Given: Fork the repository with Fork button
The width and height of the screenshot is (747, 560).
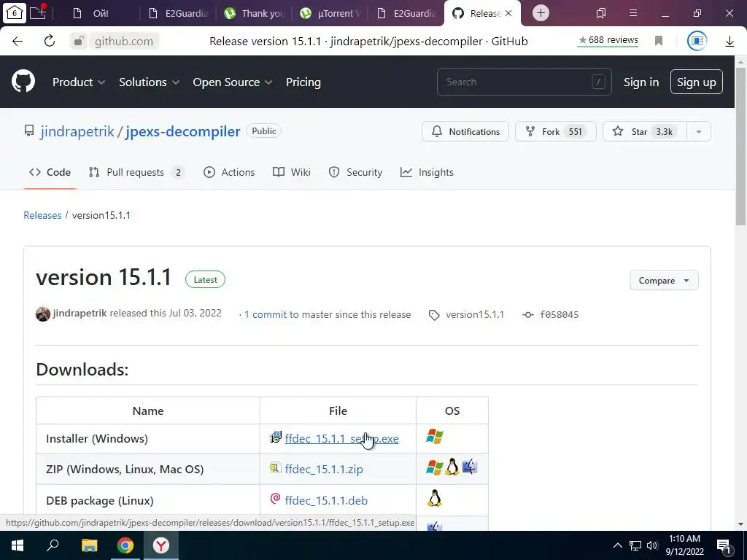Looking at the screenshot, I should (x=555, y=131).
